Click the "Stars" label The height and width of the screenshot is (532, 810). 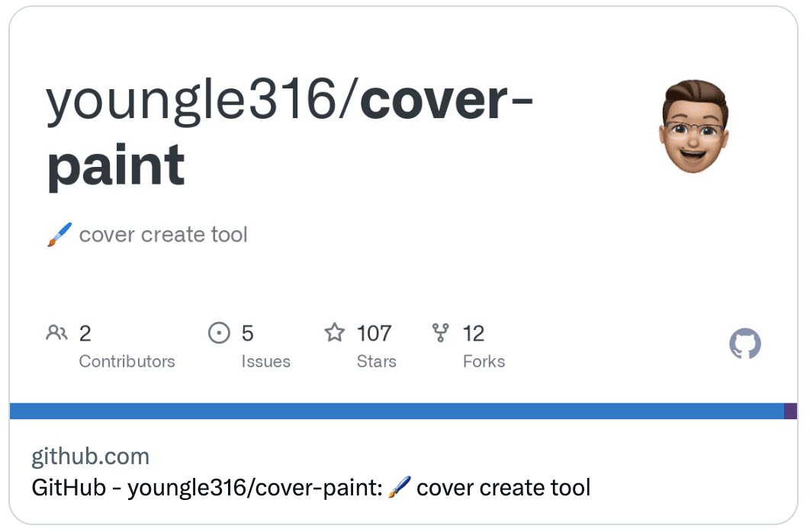click(376, 361)
